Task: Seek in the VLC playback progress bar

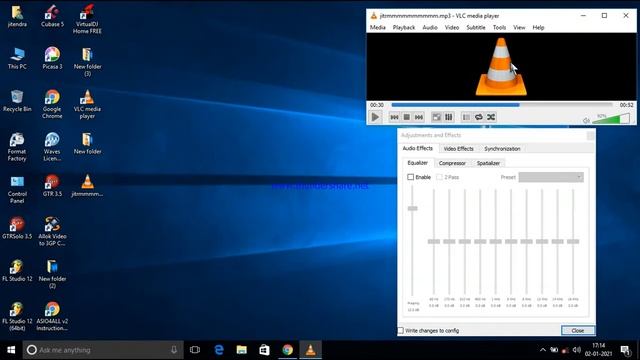Action: (502, 105)
